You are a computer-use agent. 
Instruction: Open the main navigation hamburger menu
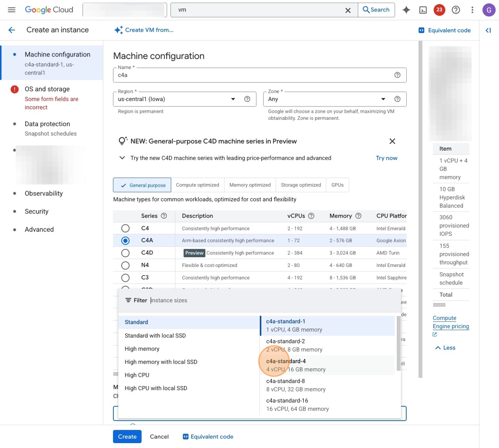12,10
